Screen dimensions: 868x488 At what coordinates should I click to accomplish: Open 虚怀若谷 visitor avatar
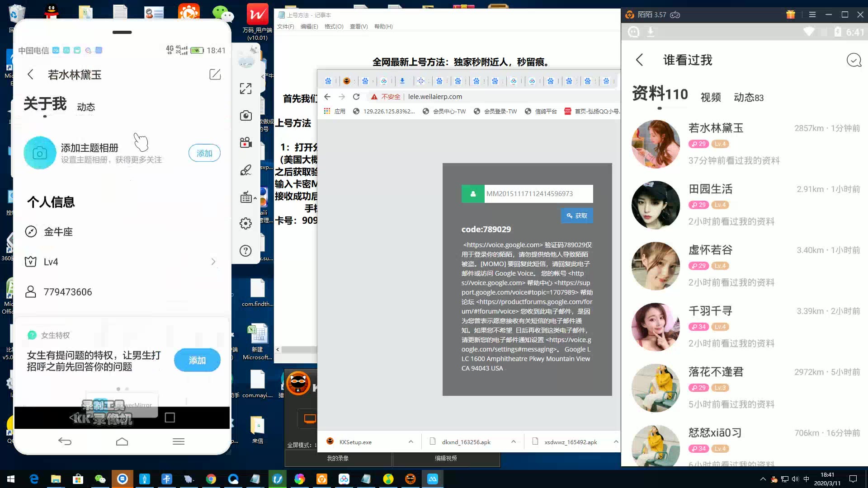[x=656, y=266]
